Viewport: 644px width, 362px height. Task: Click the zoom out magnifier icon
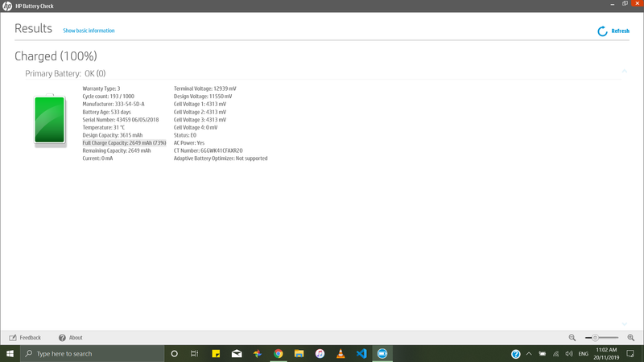pyautogui.click(x=572, y=338)
